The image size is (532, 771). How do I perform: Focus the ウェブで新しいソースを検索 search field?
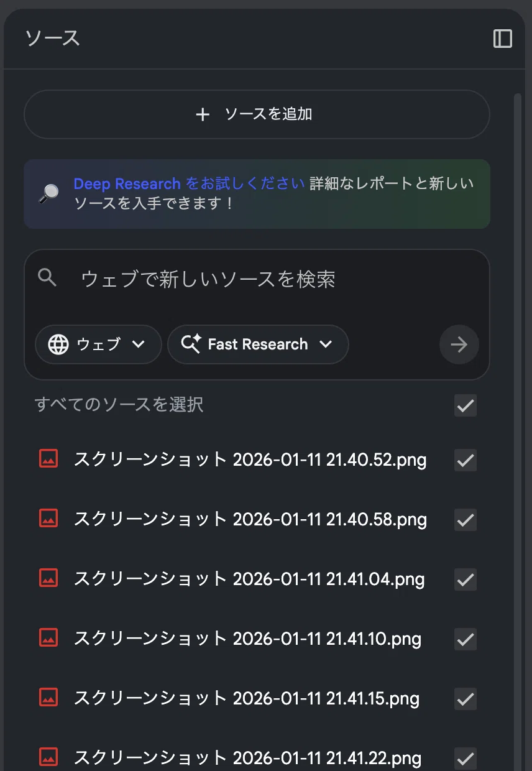point(257,279)
